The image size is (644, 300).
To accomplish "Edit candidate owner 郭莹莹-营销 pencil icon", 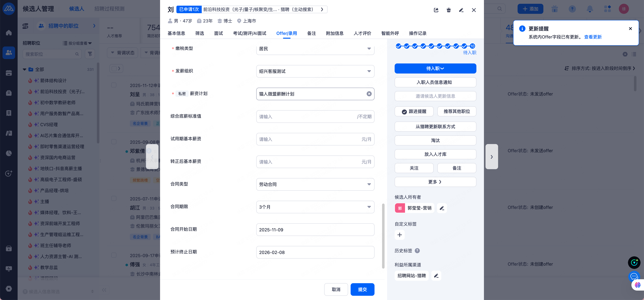I will click(442, 208).
